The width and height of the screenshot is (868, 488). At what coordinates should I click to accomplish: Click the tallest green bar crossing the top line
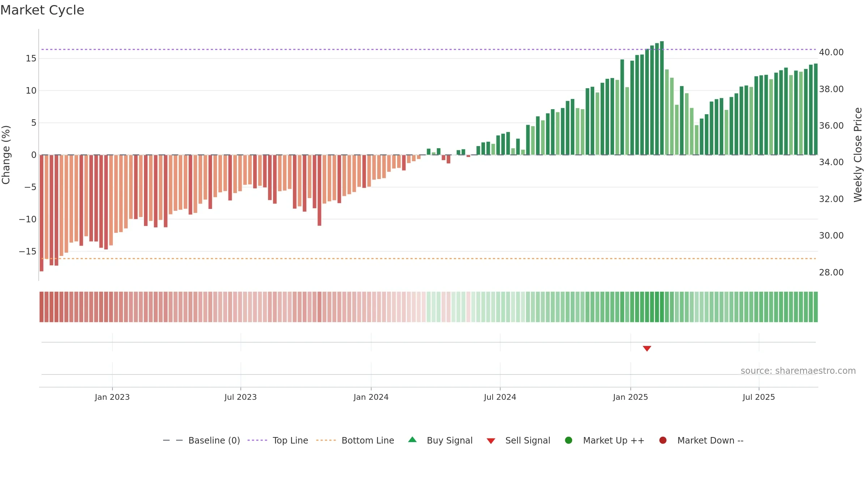pyautogui.click(x=662, y=98)
